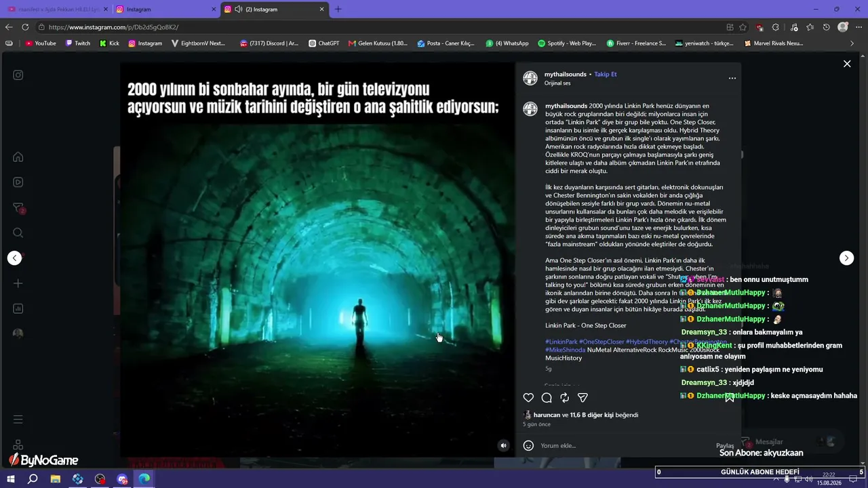The height and width of the screenshot is (488, 868).
Task: Open mythailsounds profile picture in post header
Action: pyautogui.click(x=530, y=78)
